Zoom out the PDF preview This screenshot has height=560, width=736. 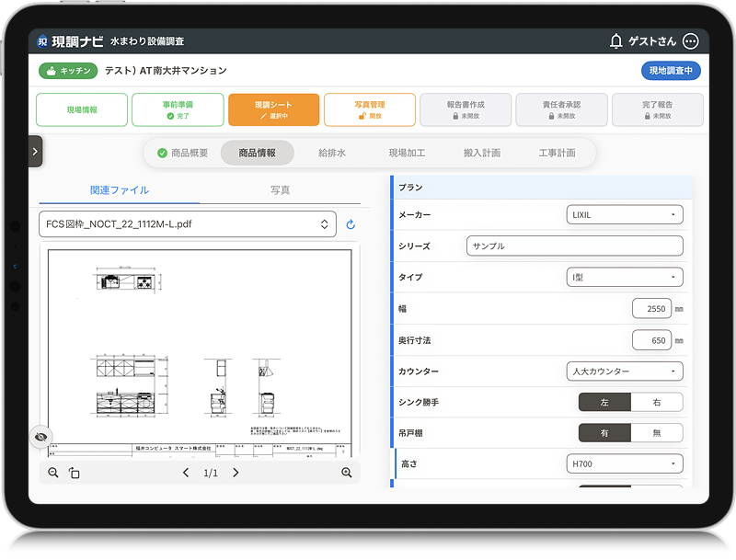pos(53,473)
